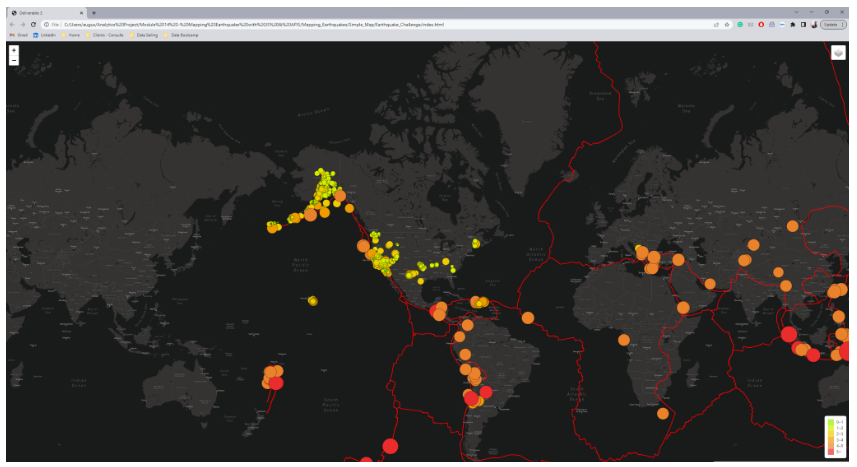Open the red Opera-style extension icon

click(761, 25)
